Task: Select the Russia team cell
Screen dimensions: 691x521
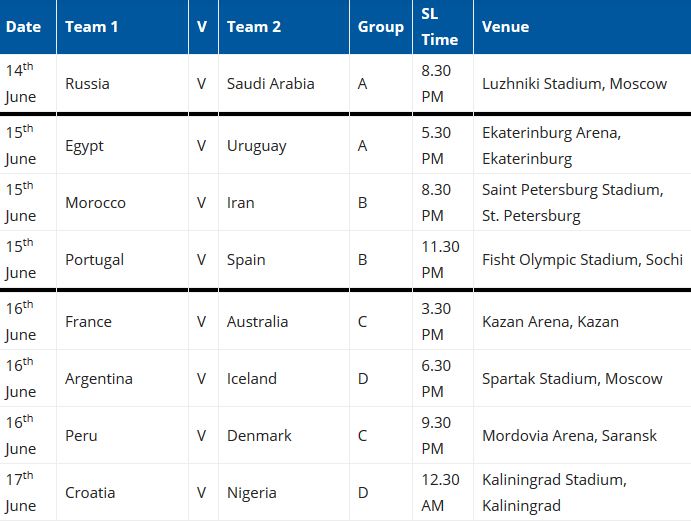Action: (x=123, y=83)
